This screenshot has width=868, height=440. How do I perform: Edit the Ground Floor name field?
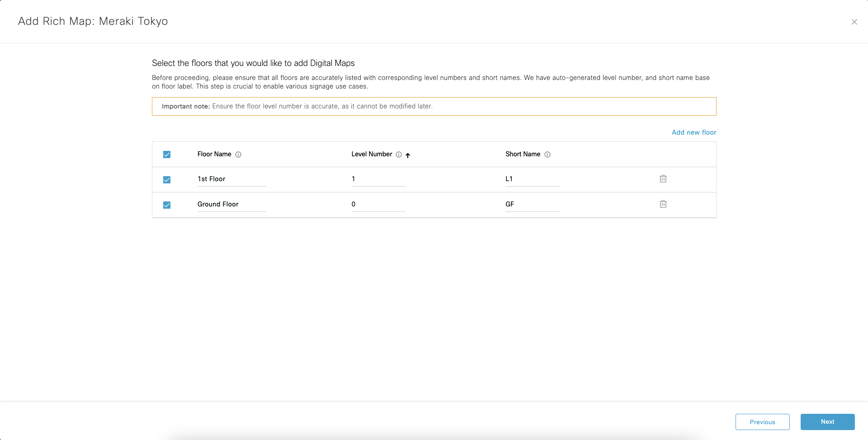pos(231,204)
